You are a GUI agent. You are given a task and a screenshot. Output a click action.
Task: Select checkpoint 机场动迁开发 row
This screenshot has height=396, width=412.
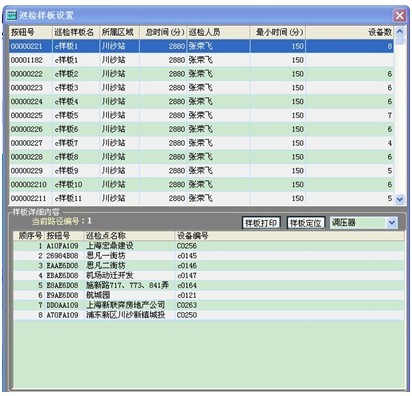209,275
